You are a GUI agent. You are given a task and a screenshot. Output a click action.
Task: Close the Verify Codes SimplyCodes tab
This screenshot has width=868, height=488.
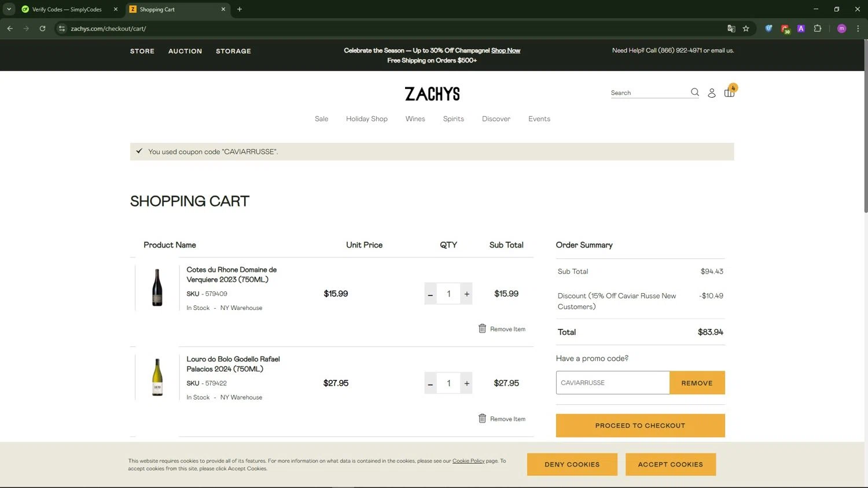[116, 9]
